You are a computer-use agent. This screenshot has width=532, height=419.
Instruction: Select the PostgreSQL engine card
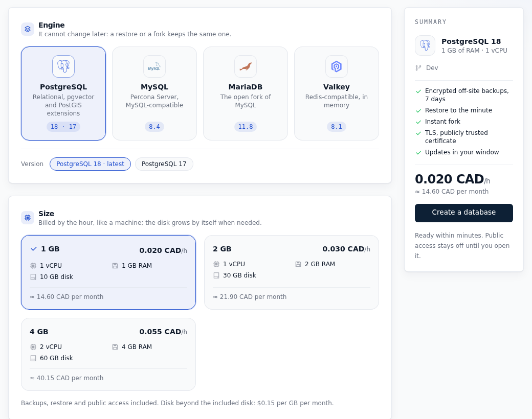pyautogui.click(x=63, y=93)
